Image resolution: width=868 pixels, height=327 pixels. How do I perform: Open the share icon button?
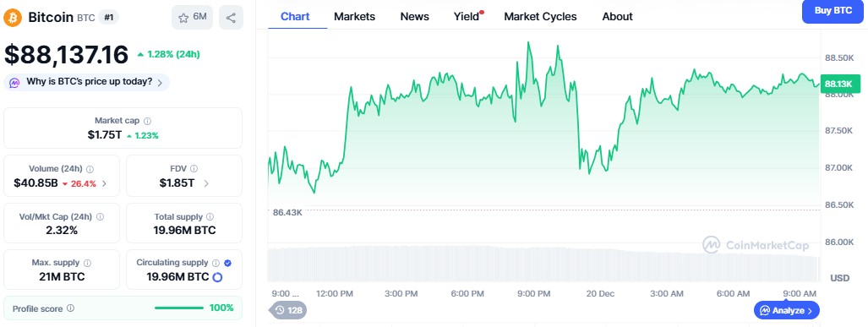pyautogui.click(x=231, y=17)
